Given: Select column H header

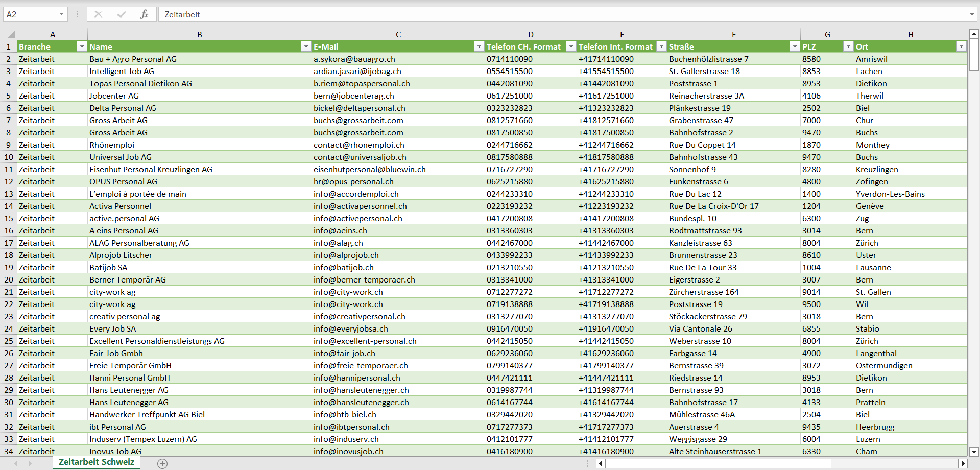Looking at the screenshot, I should tap(911, 35).
